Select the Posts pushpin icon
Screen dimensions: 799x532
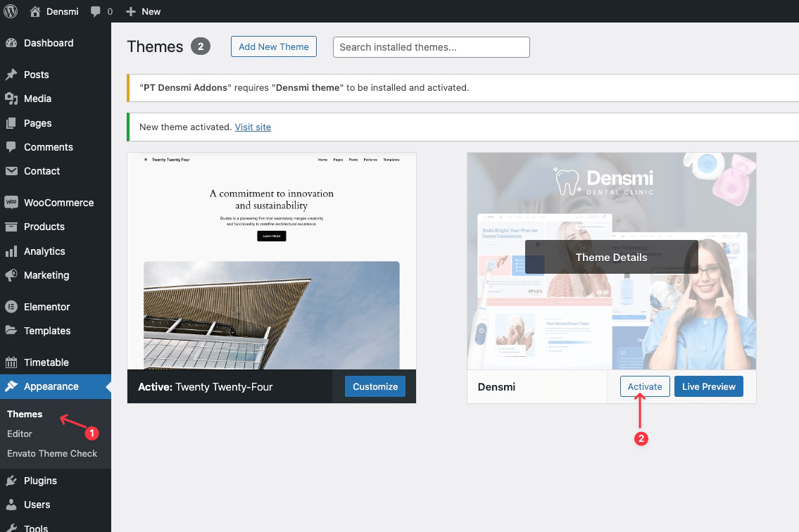pos(11,75)
